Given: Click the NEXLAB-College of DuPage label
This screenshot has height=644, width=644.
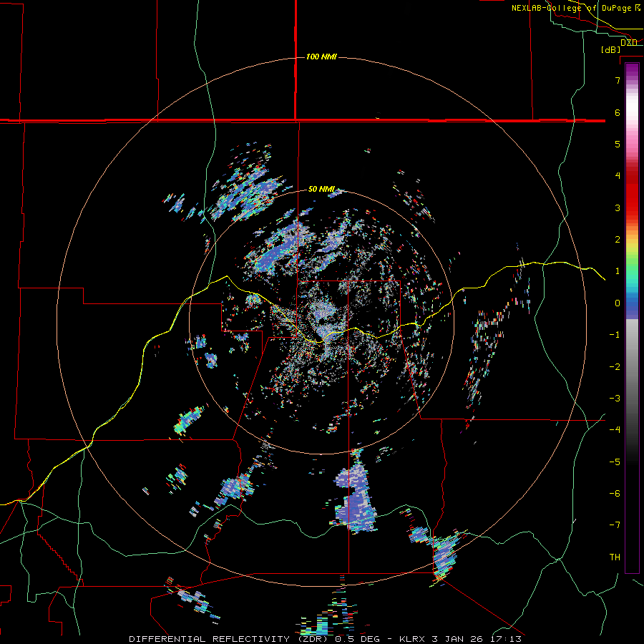Looking at the screenshot, I should 576,8.
